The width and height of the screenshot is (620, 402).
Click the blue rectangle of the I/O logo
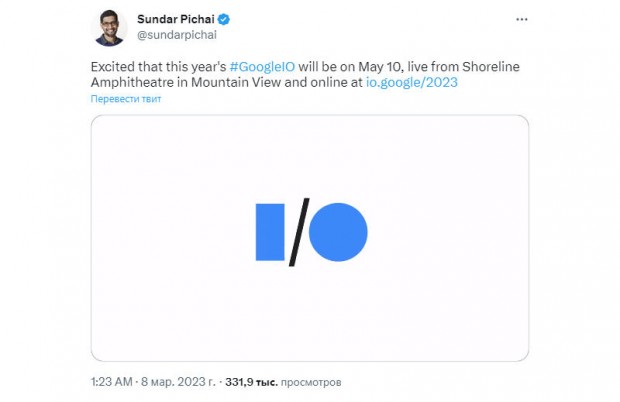click(x=270, y=232)
